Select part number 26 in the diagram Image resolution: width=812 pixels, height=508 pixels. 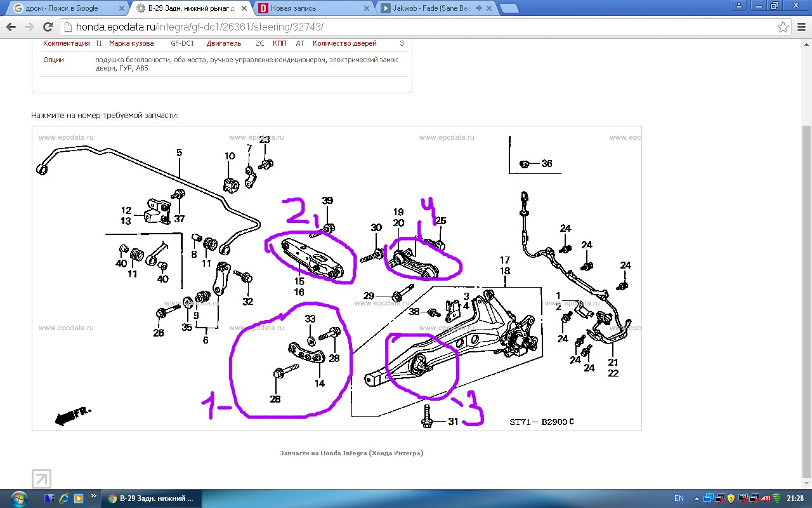159,333
